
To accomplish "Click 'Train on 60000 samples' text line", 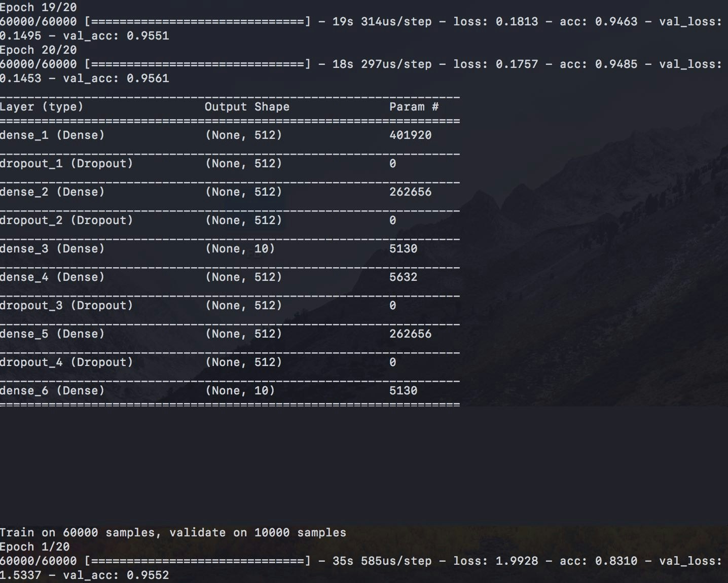I will click(x=173, y=532).
